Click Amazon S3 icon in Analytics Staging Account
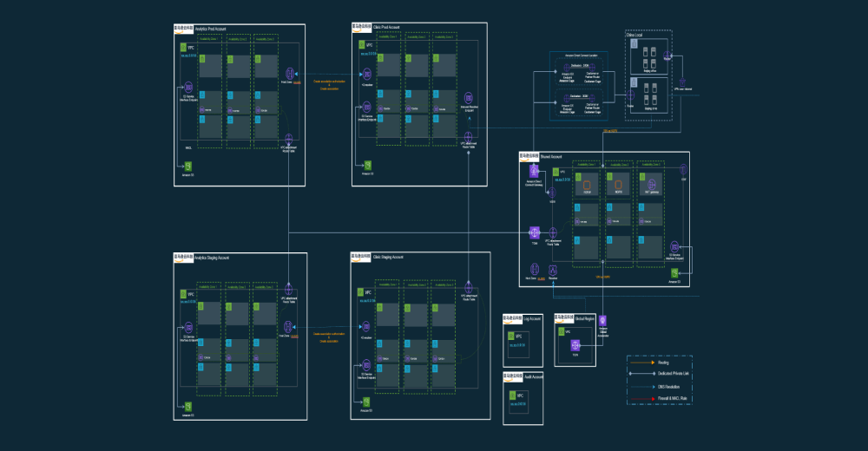868x451 pixels. (x=188, y=407)
